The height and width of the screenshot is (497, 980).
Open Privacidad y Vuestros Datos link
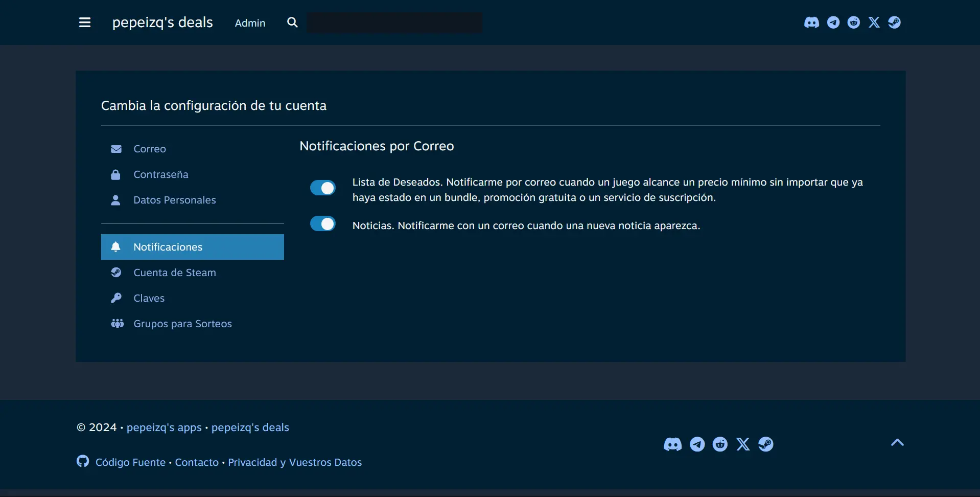pyautogui.click(x=295, y=462)
